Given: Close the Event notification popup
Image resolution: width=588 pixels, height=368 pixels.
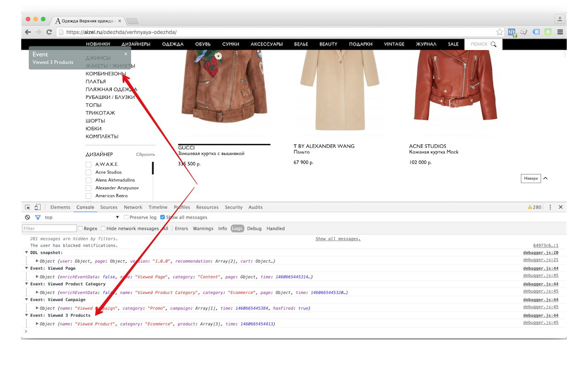Looking at the screenshot, I should tap(126, 54).
